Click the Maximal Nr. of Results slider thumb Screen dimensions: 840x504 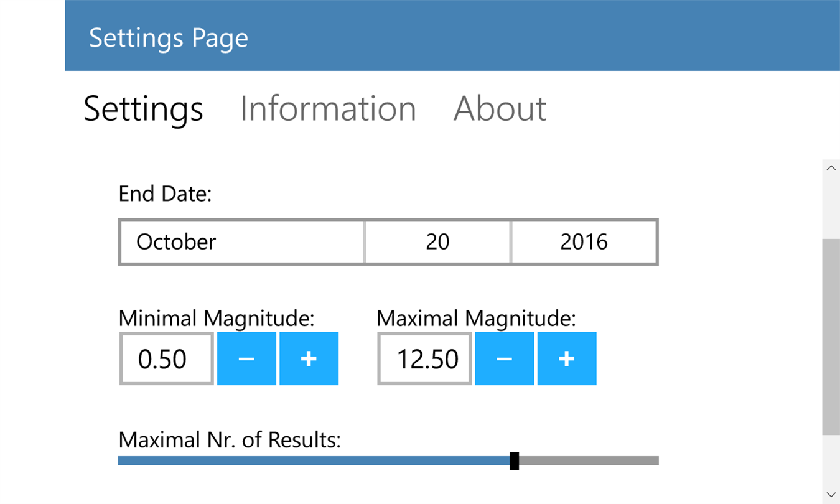point(514,461)
